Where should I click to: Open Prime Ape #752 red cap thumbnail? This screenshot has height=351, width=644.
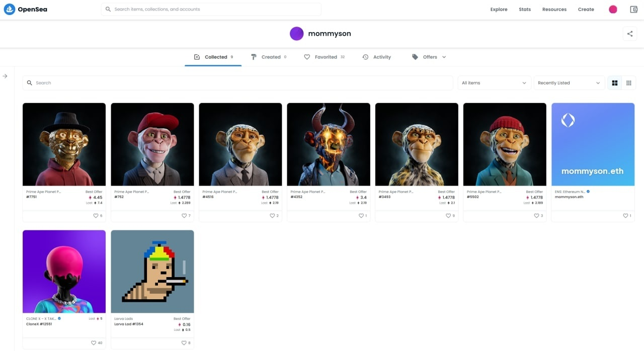tap(152, 144)
